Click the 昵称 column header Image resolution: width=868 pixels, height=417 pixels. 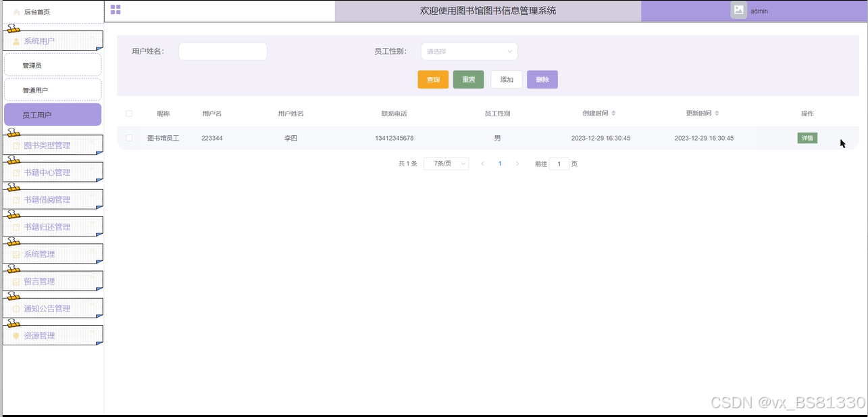click(163, 114)
